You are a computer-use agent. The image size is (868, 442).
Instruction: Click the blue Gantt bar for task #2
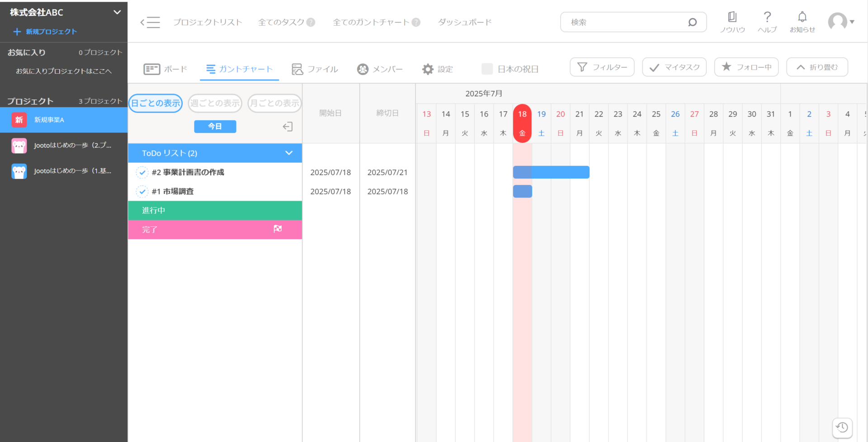(x=551, y=172)
